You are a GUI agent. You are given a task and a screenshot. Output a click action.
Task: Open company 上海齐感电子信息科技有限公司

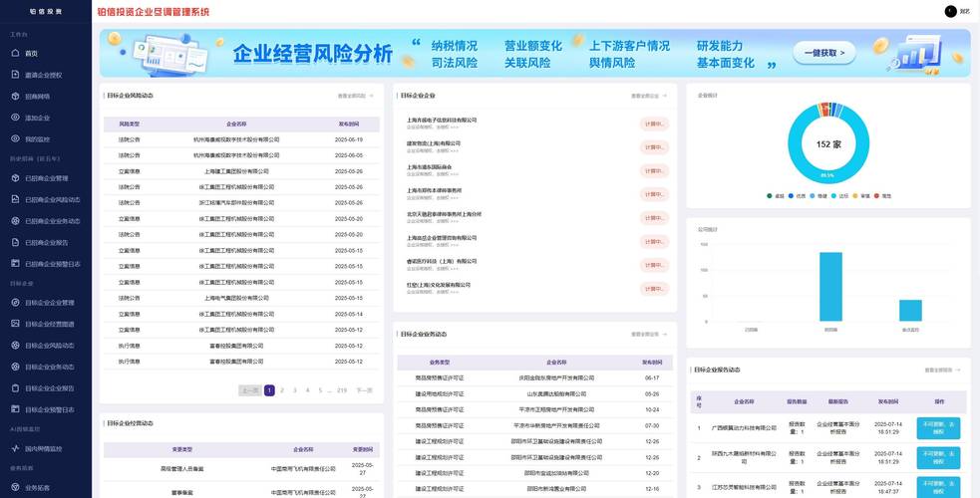[x=442, y=120]
